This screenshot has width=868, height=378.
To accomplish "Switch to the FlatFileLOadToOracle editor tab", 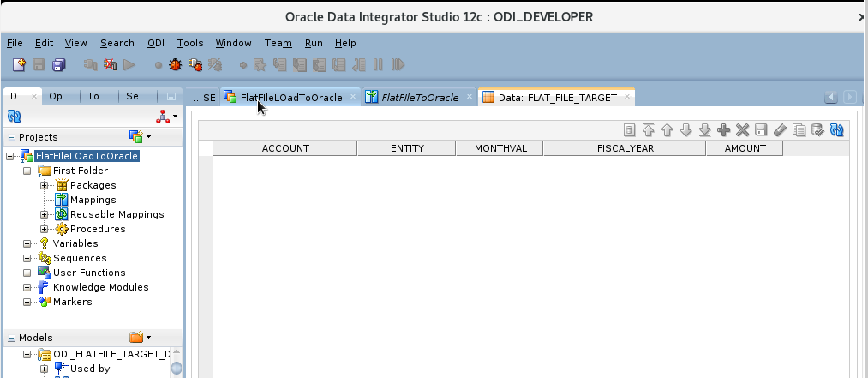I will 291,98.
